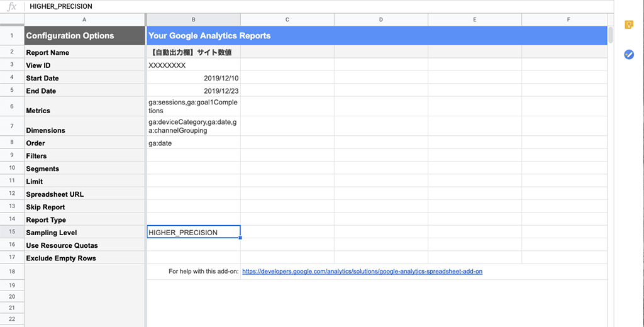Select the Sampling Level label cell
Image resolution: width=644 pixels, height=327 pixels.
tap(85, 231)
